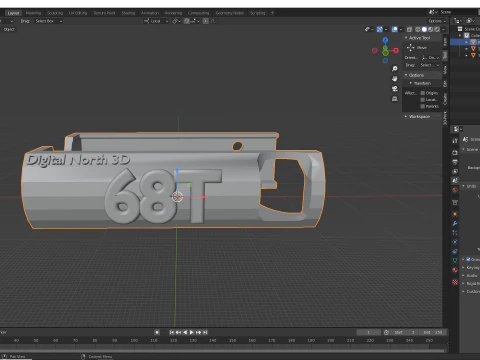Viewport: 480px width, 360px height.
Task: Open the object visibility filter dropdown
Action: tap(369, 29)
